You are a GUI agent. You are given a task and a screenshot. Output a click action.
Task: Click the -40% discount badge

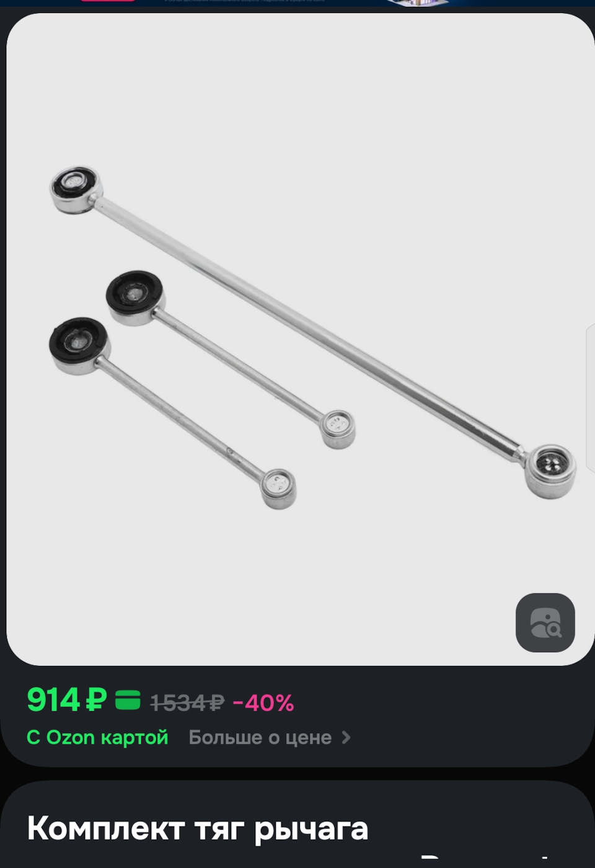click(x=263, y=703)
